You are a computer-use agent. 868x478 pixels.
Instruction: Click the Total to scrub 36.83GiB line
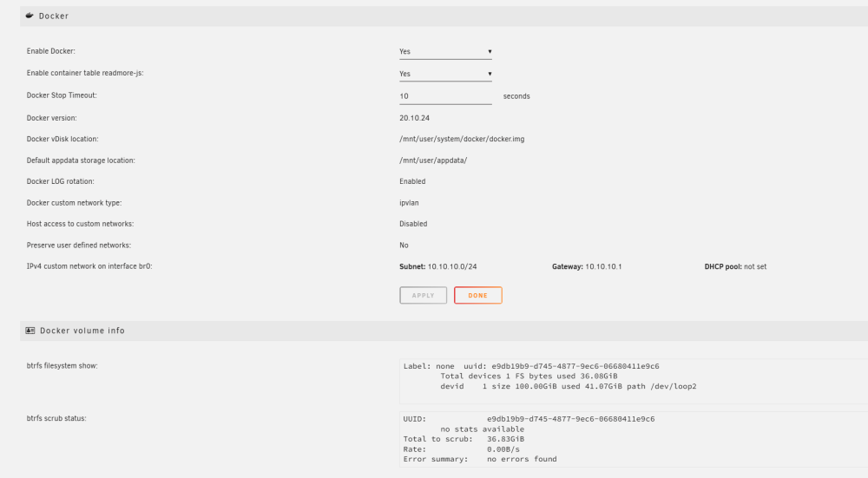[464, 439]
